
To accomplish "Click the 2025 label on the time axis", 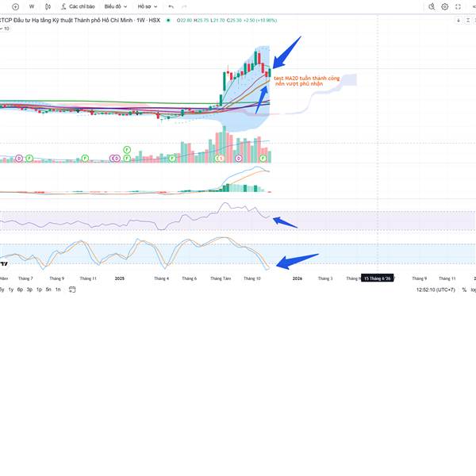I will tap(119, 278).
